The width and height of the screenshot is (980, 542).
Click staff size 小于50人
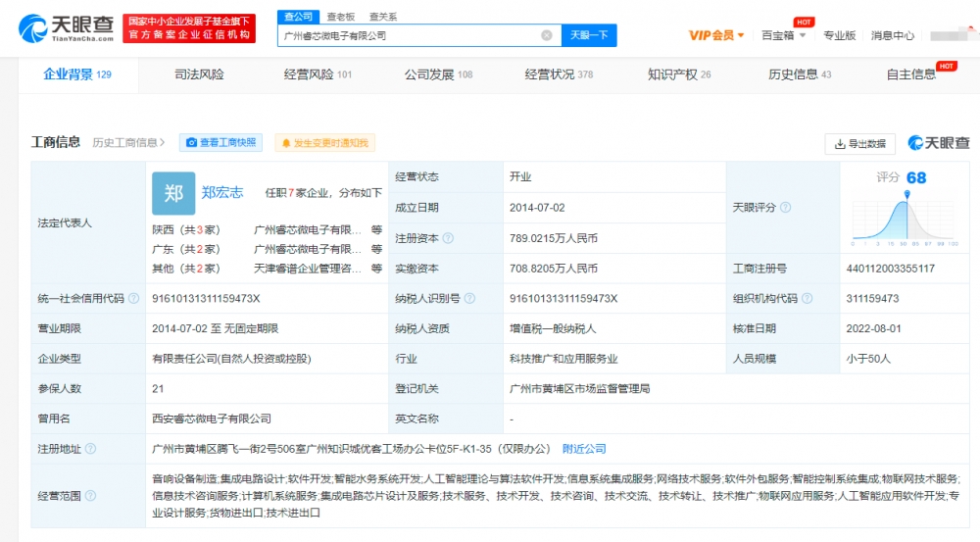click(x=868, y=358)
